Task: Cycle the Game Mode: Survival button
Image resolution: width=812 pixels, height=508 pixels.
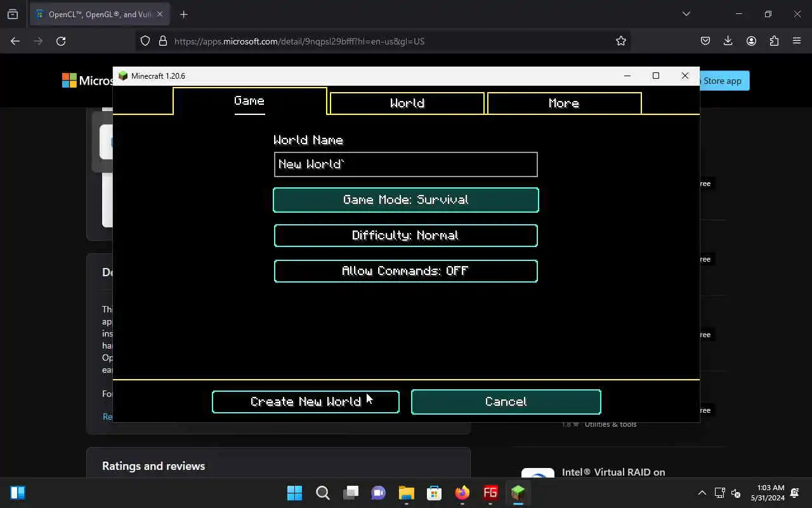Action: point(406,200)
